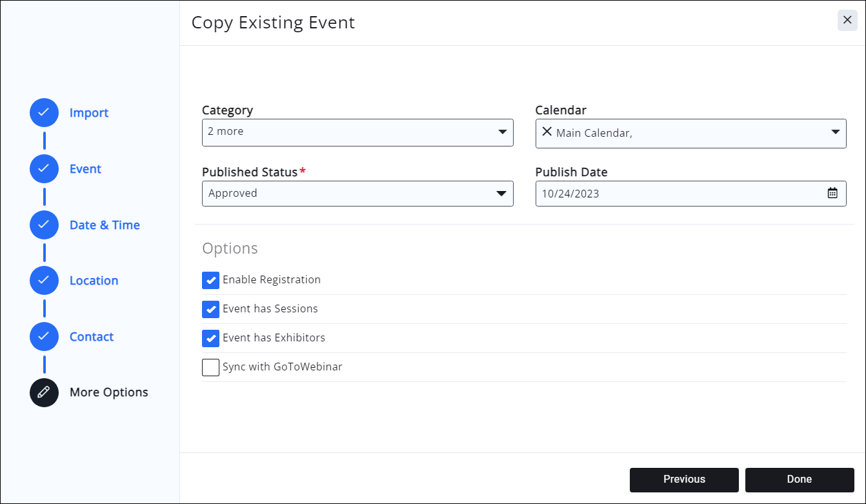Screen dimensions: 866x504
Task: Switch to the Contact step label
Action: [92, 337]
